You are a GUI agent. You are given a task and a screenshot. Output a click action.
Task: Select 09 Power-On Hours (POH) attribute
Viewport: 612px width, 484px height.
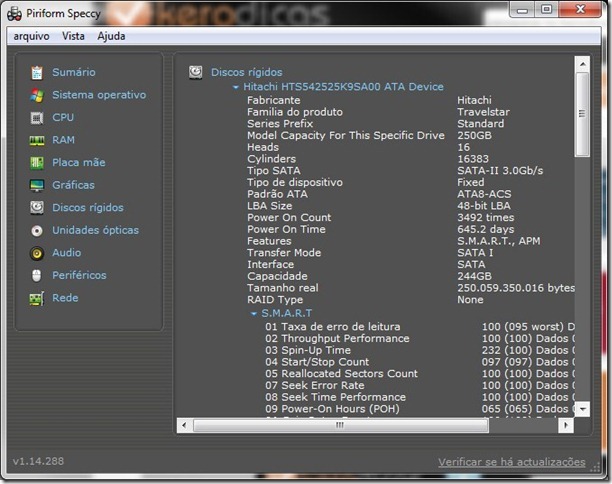(332, 409)
